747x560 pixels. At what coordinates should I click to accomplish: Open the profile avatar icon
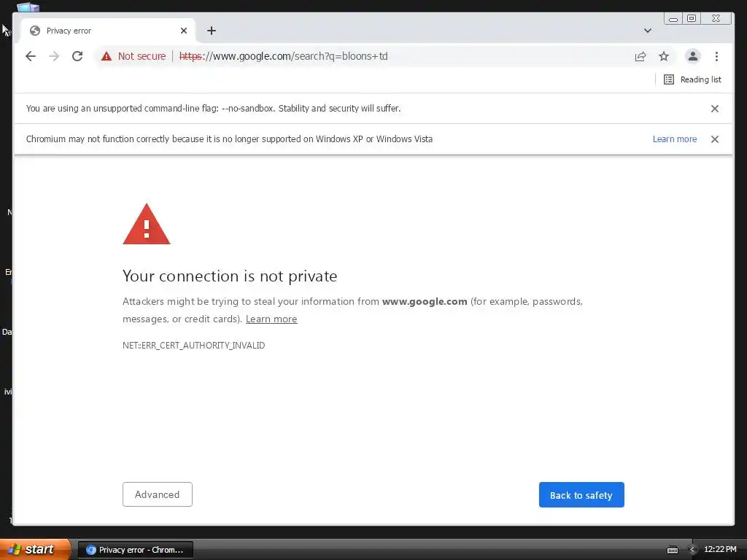[x=693, y=56]
